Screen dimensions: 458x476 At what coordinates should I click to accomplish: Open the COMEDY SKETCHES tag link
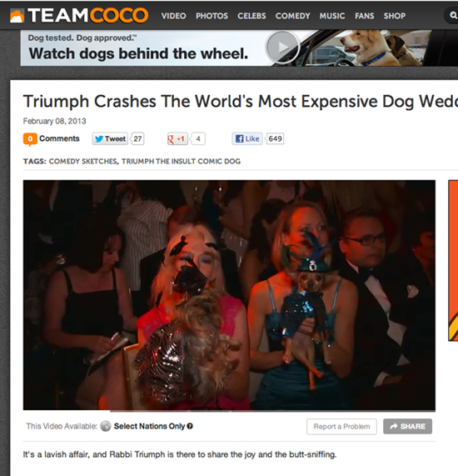83,161
